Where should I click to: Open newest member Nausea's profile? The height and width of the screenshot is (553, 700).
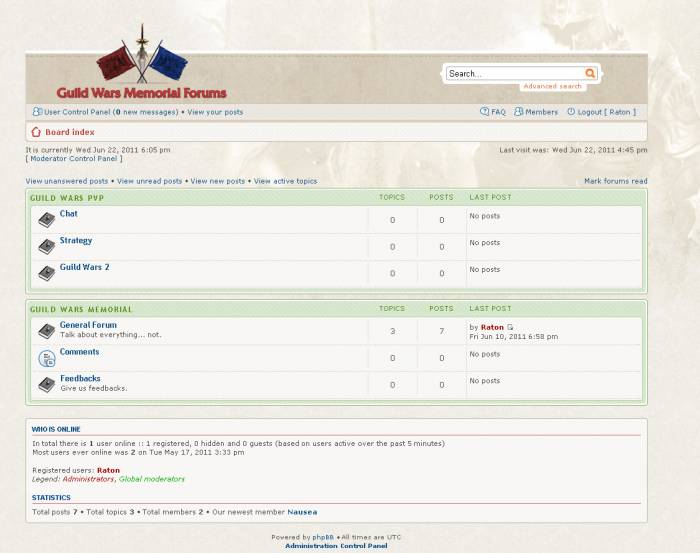point(302,512)
